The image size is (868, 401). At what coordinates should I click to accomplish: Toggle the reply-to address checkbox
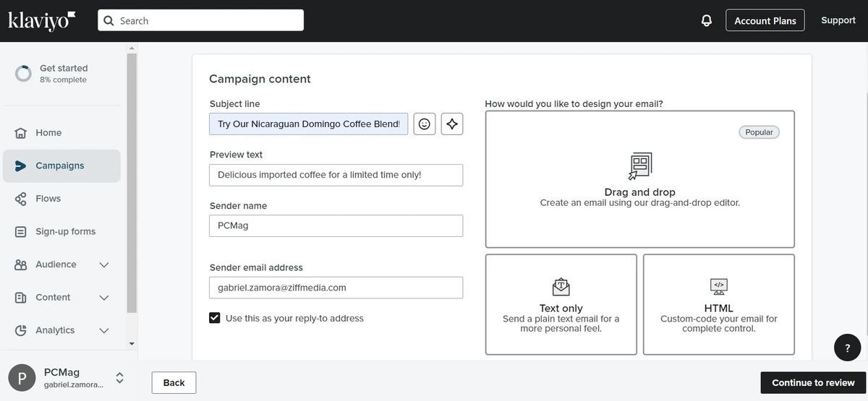tap(215, 318)
